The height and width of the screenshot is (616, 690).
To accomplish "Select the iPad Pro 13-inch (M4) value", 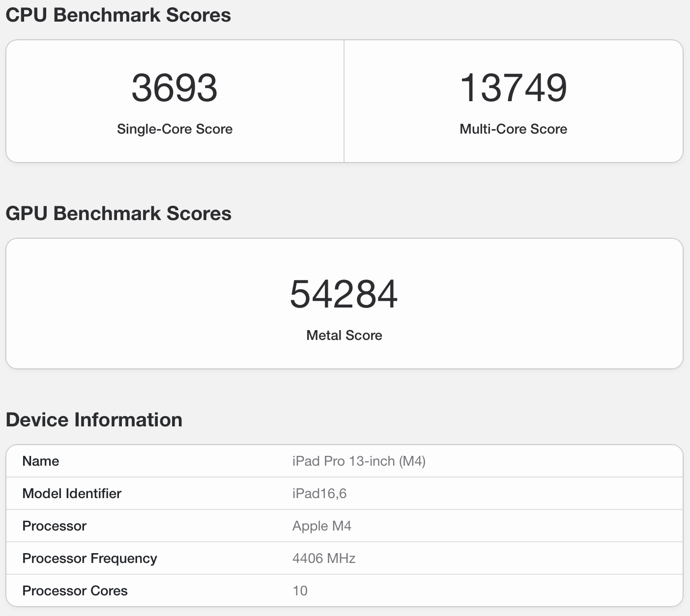I will click(x=359, y=461).
